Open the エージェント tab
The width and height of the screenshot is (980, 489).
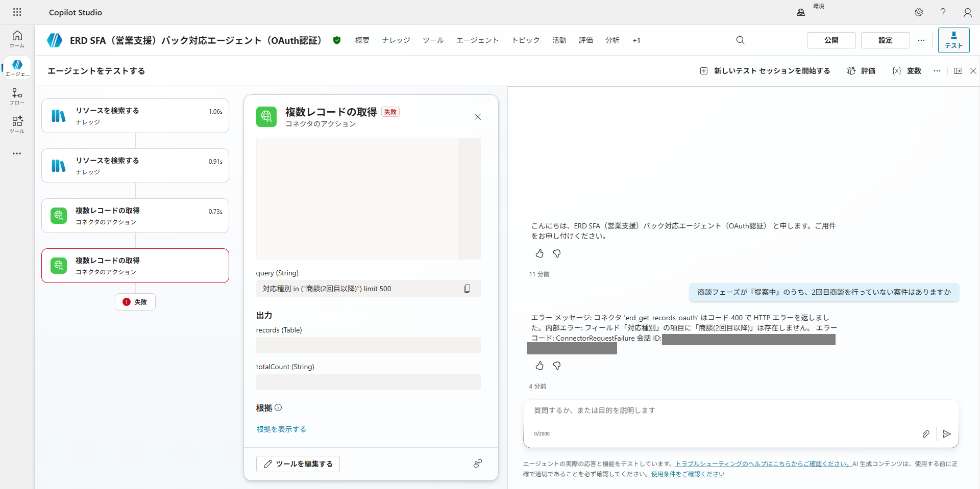pyautogui.click(x=477, y=40)
